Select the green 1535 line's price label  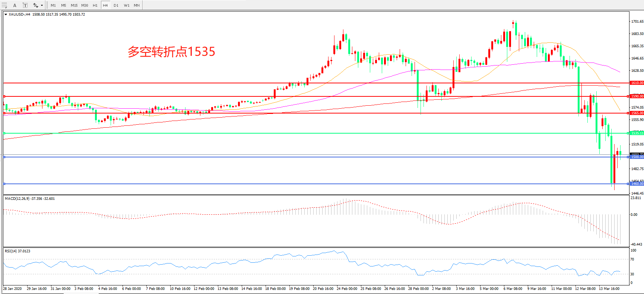[637, 133]
